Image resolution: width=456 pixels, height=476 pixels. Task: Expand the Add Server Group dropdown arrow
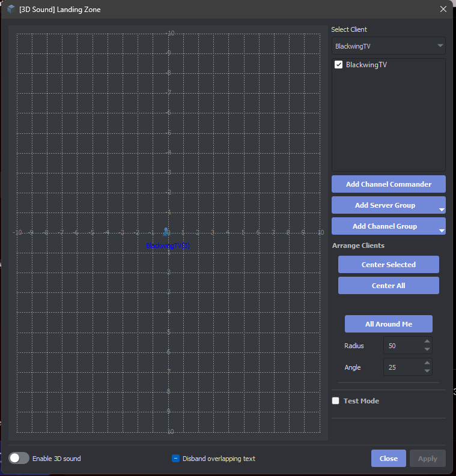pos(442,209)
